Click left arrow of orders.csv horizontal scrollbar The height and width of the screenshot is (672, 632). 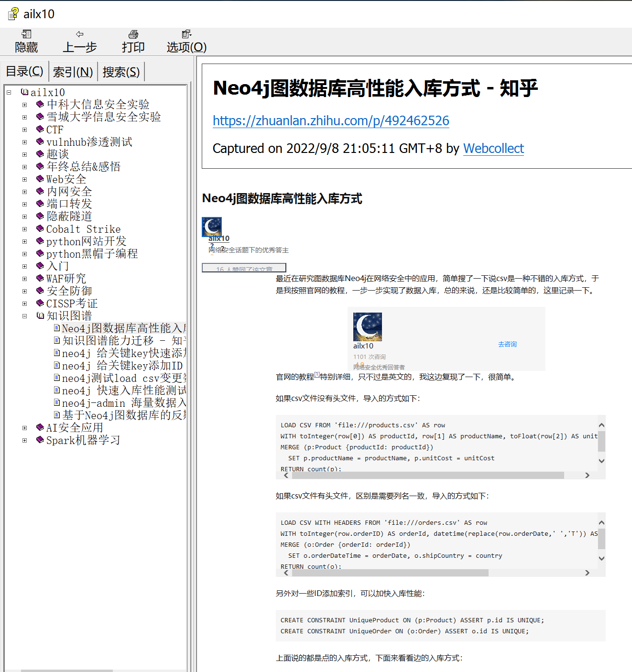(286, 573)
